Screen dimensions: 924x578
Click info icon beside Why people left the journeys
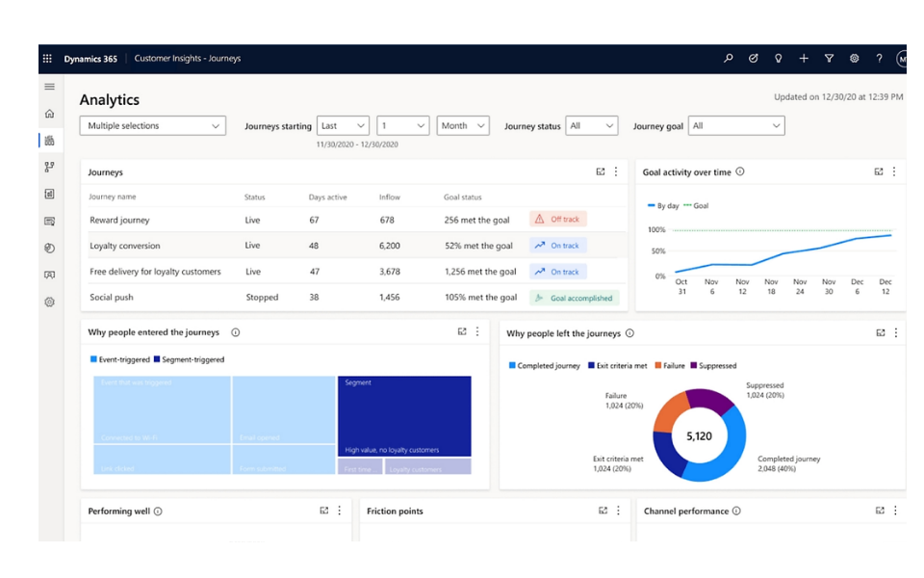pos(629,333)
